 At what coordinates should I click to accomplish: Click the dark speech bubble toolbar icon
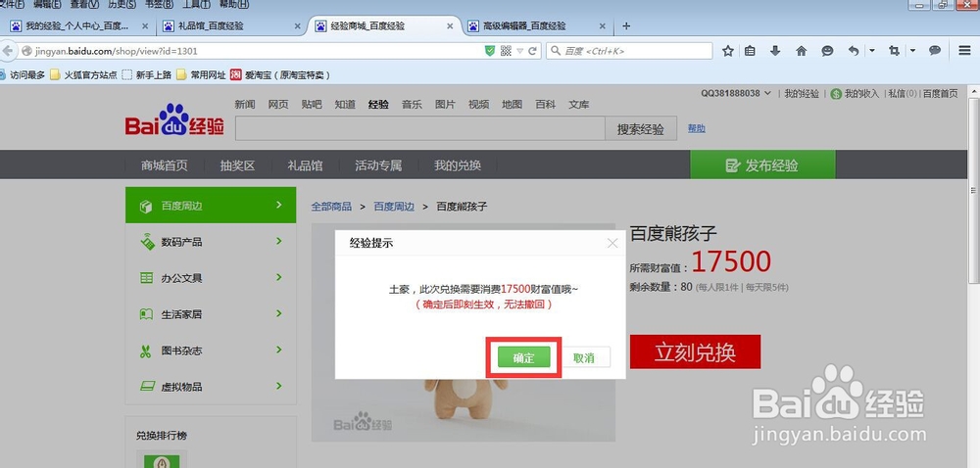(x=935, y=51)
